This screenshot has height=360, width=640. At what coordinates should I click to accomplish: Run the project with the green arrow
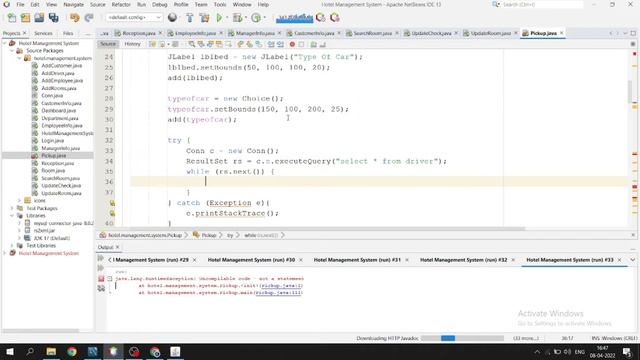pos(219,18)
